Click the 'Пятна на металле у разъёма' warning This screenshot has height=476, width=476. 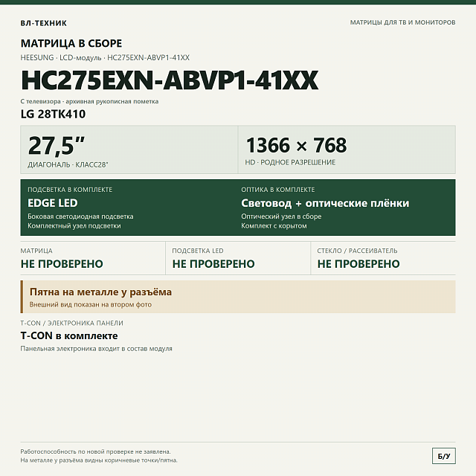[x=101, y=292]
